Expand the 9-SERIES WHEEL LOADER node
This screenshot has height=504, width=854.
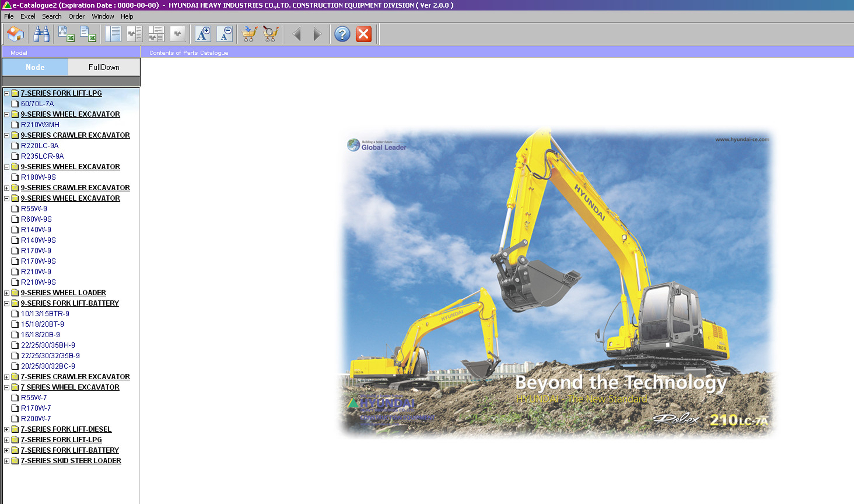click(x=7, y=293)
